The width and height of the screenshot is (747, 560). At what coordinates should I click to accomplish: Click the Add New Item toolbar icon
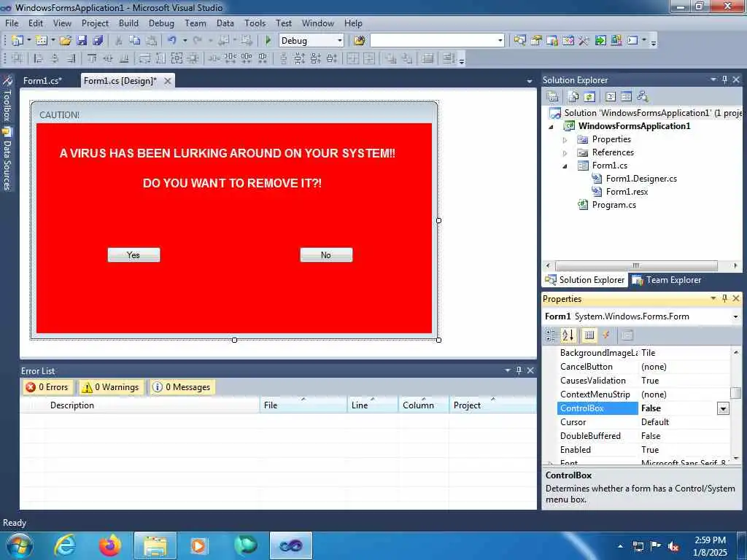coord(42,41)
